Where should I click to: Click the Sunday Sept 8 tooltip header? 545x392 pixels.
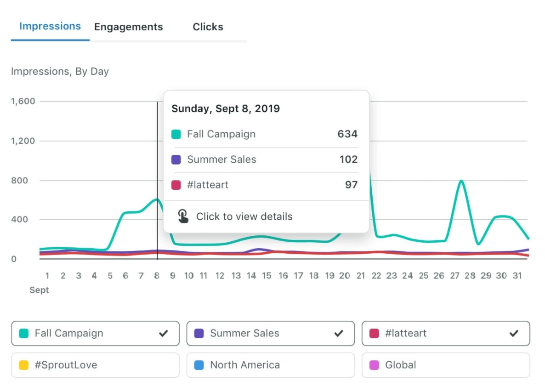coord(225,108)
